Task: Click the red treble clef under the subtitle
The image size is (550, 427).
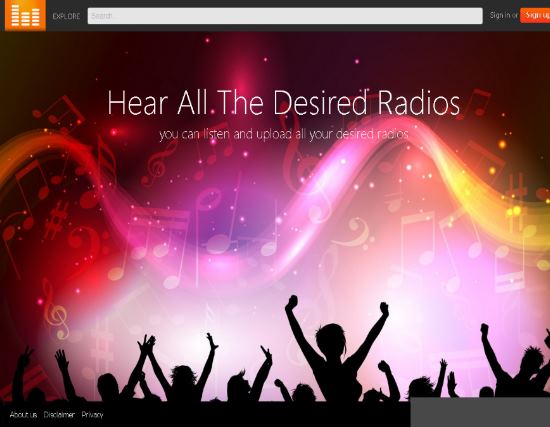Action: 160,164
